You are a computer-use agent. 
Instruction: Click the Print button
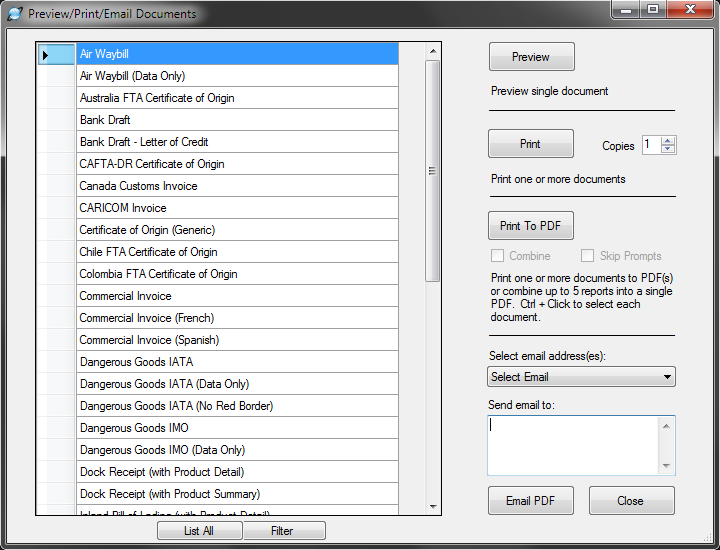pos(530,144)
